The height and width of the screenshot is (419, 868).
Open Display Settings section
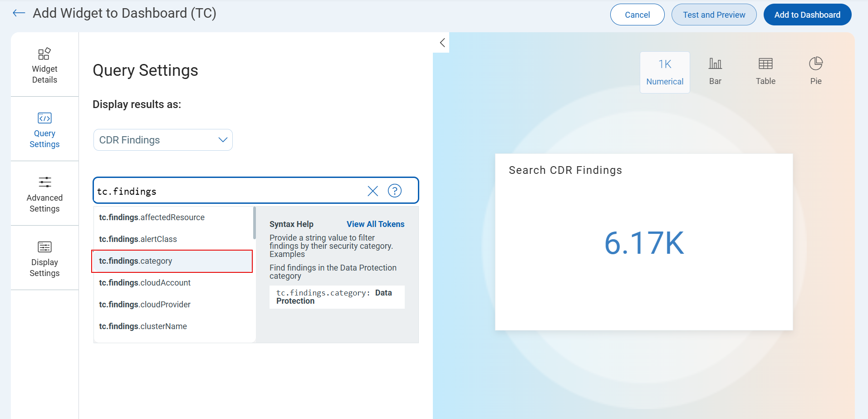tap(44, 259)
